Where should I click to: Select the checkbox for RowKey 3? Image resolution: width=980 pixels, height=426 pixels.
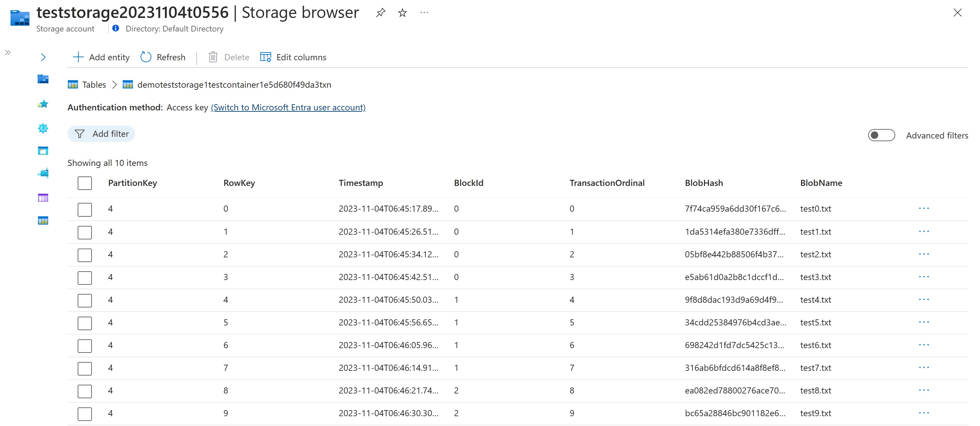83,276
